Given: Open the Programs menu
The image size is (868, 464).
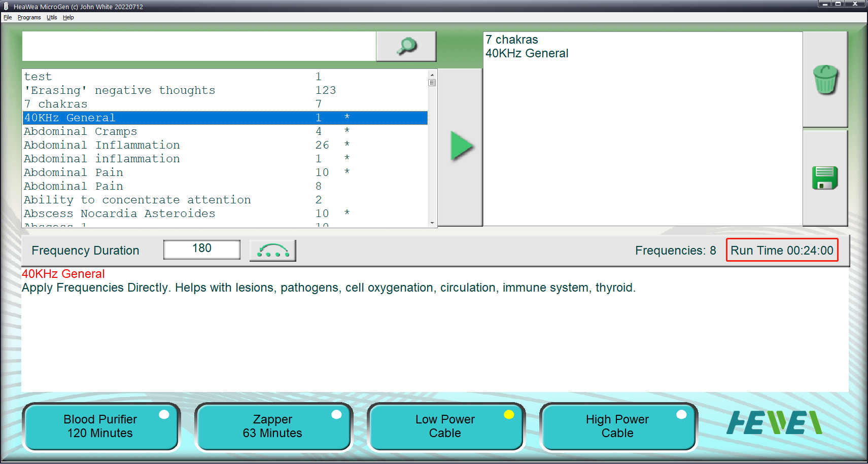Looking at the screenshot, I should pyautogui.click(x=29, y=17).
